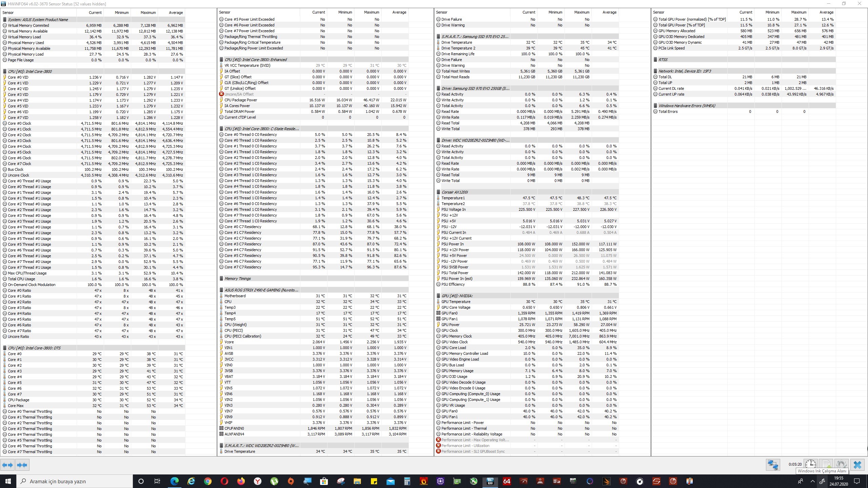The image size is (868, 488).
Task: Open the 3DMark orange taskbar icon
Action: click(606, 481)
